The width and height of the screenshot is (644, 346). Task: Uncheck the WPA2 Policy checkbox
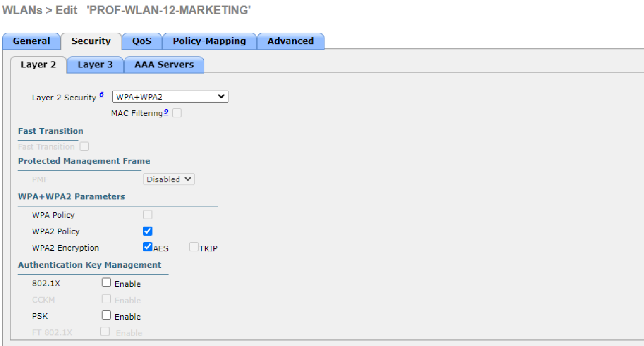147,231
